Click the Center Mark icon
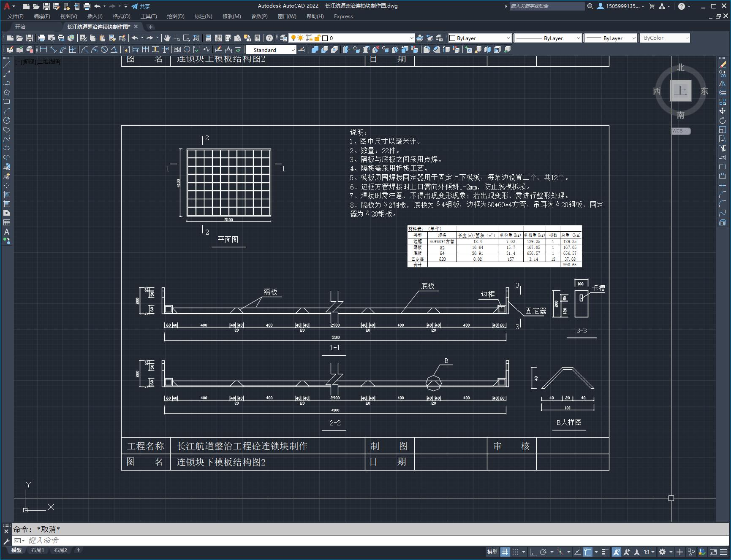The width and height of the screenshot is (731, 560). click(x=187, y=50)
